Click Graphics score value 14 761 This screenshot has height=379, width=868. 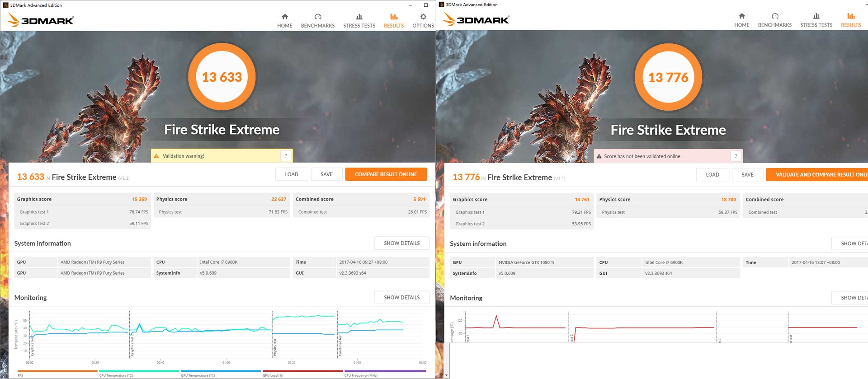(x=582, y=200)
